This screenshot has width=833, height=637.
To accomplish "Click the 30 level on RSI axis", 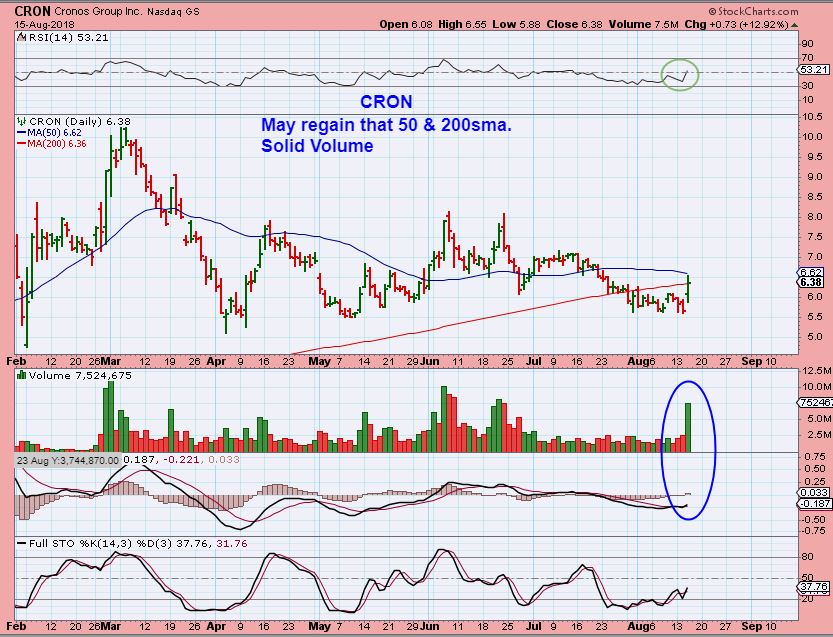I will [808, 86].
